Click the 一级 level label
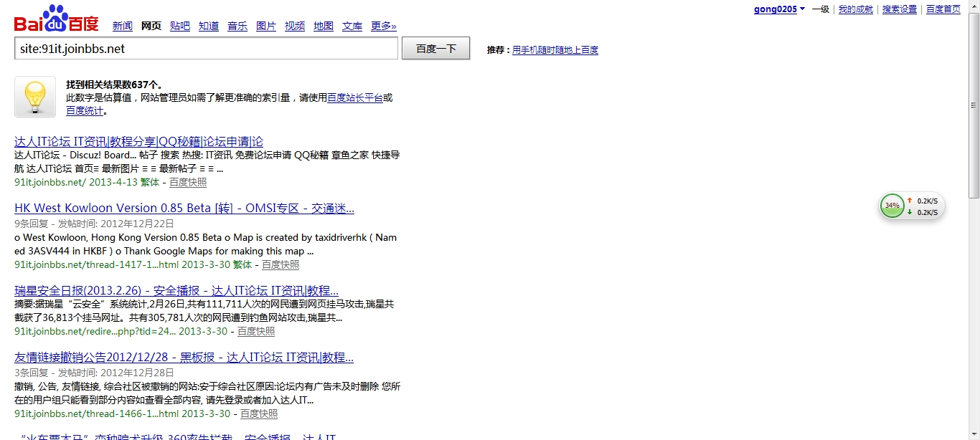The width and height of the screenshot is (980, 440). pyautogui.click(x=820, y=9)
